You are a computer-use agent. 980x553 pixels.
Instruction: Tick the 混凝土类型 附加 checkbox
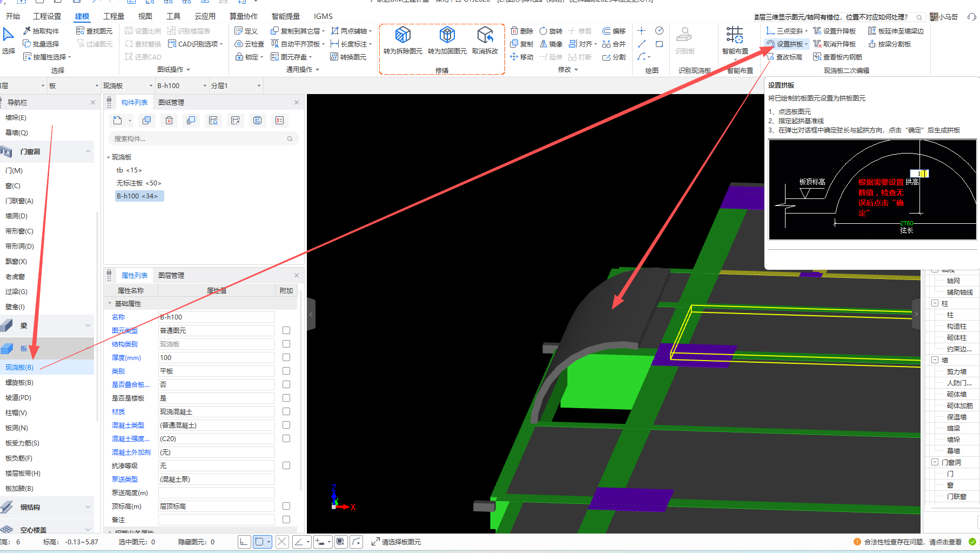286,425
